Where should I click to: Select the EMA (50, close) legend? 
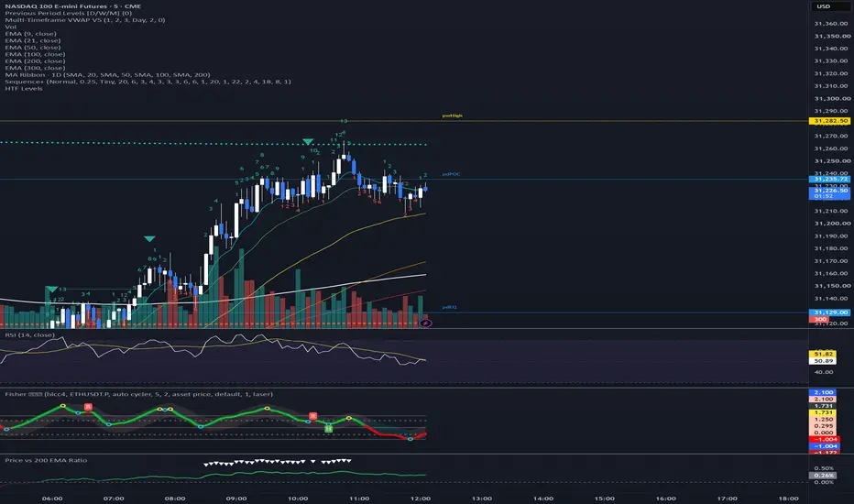(33, 48)
